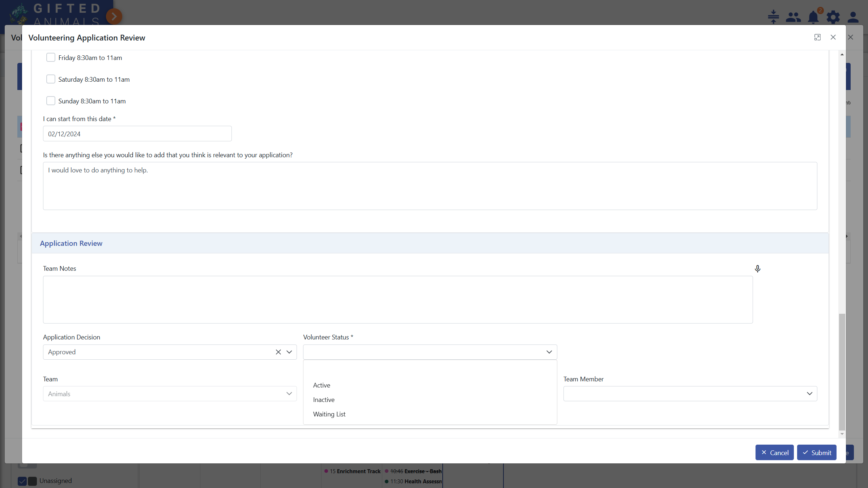Screen dimensions: 868x488
Task: Open the notifications bell icon
Action: [813, 17]
